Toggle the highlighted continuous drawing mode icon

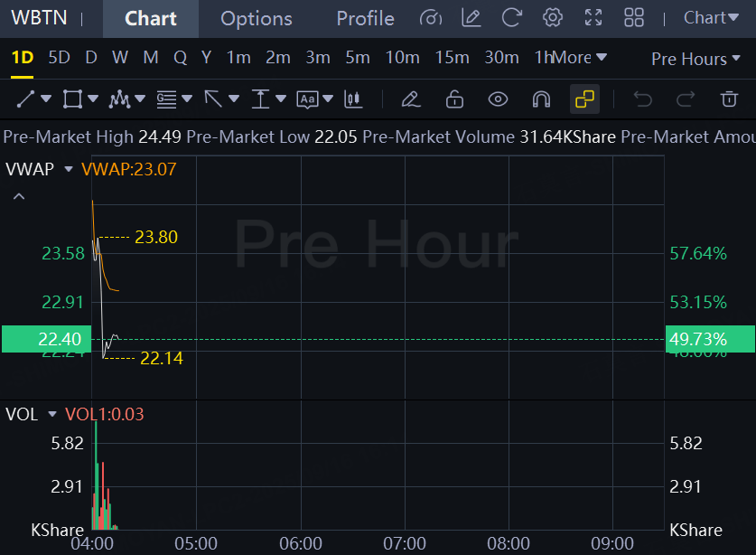tap(585, 99)
